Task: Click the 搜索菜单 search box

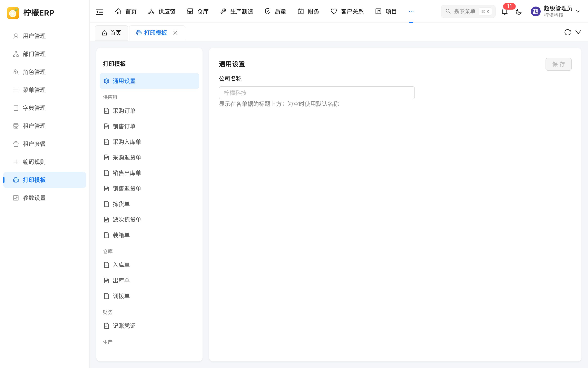Action: (x=468, y=11)
